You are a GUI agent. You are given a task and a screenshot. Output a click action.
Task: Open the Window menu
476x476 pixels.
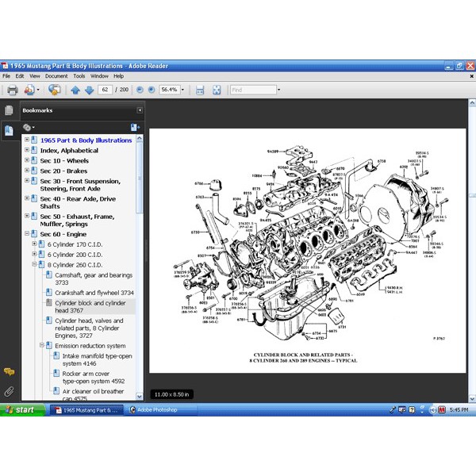pos(99,76)
